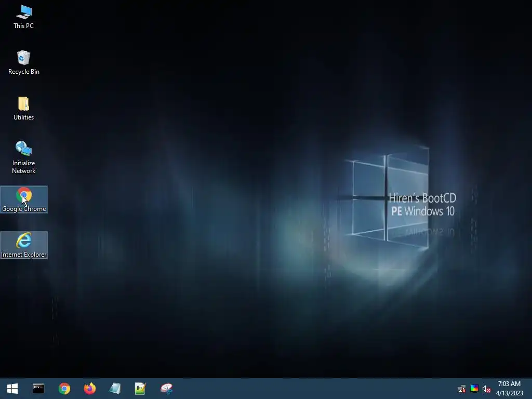The image size is (532, 399).
Task: Open the disconnected network tray icon
Action: coord(462,389)
